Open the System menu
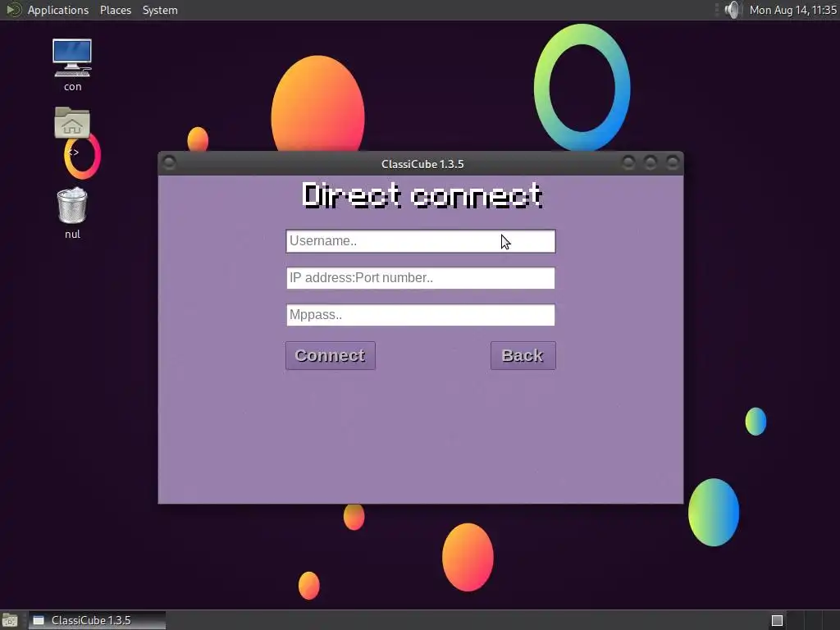 coord(160,10)
